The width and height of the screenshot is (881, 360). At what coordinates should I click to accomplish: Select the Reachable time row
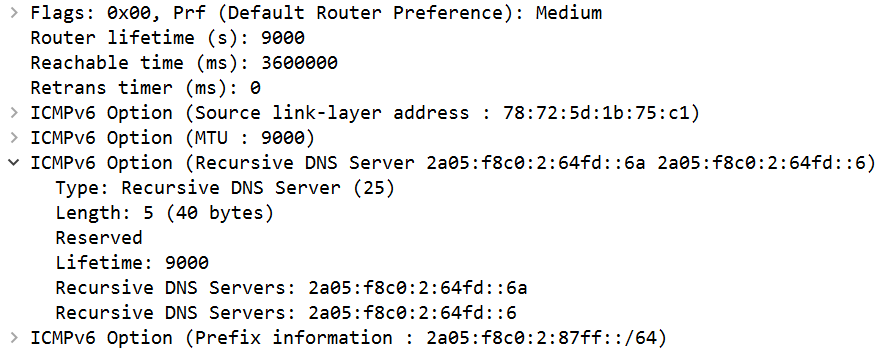coord(184,63)
